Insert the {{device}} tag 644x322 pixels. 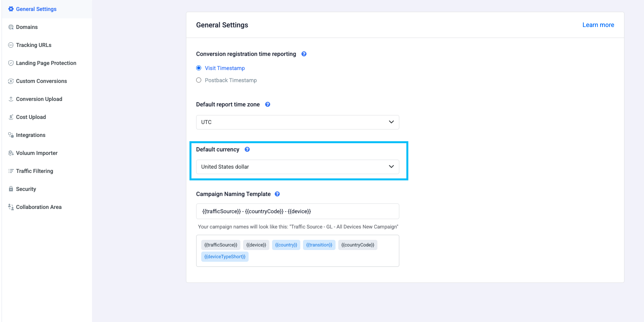click(256, 245)
